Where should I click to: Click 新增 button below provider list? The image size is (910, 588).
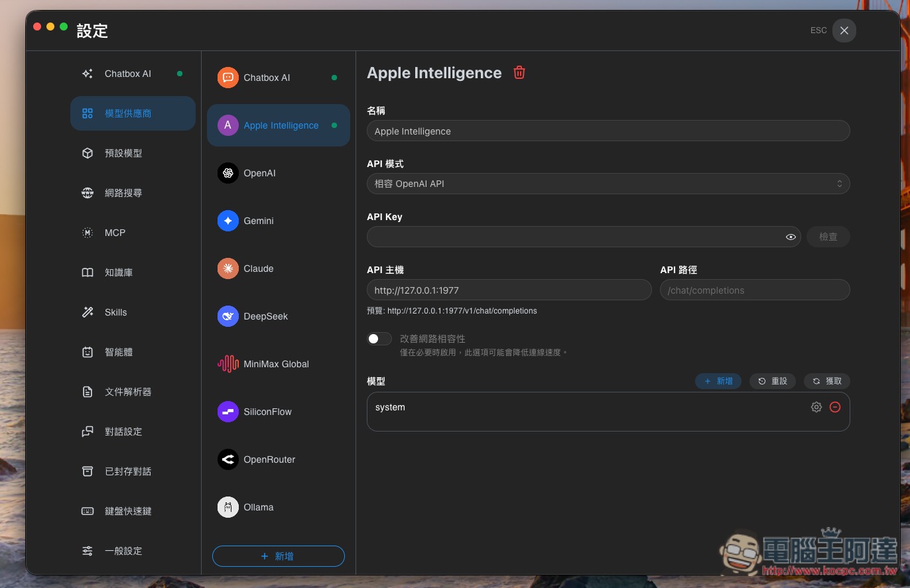pos(279,556)
